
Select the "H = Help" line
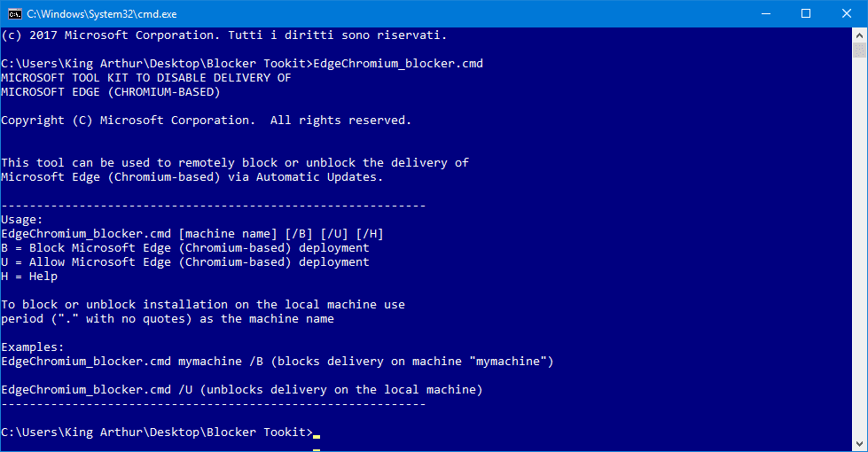coord(29,277)
